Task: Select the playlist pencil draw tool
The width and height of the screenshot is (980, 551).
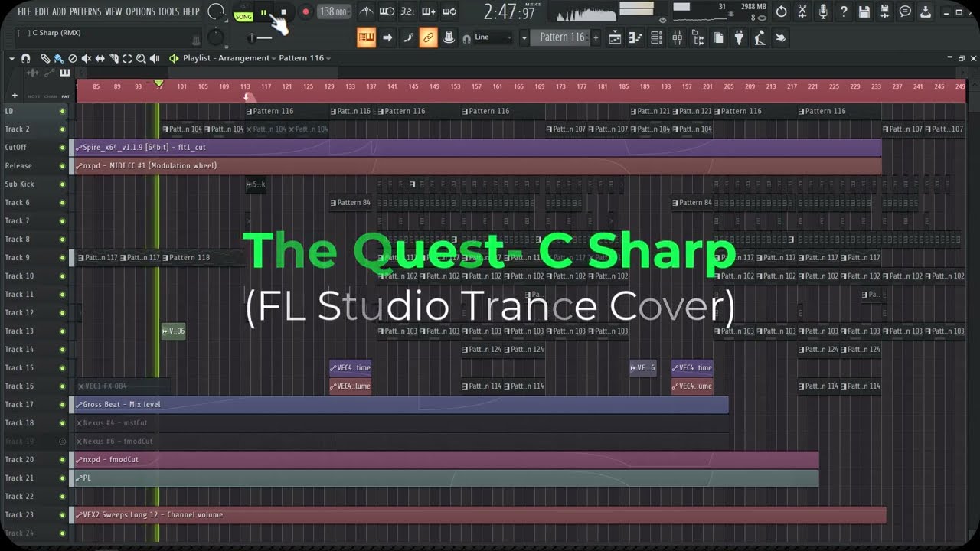Action: 44,58
